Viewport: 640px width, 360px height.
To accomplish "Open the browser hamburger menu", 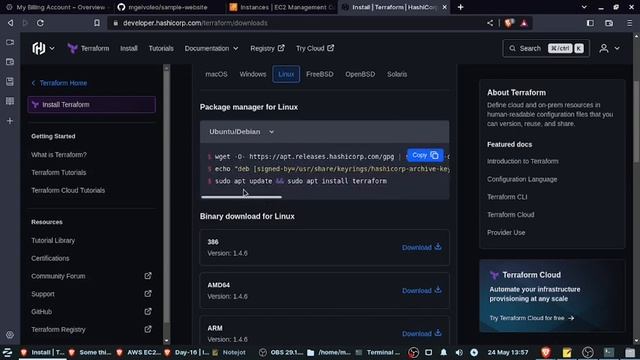I will [629, 23].
